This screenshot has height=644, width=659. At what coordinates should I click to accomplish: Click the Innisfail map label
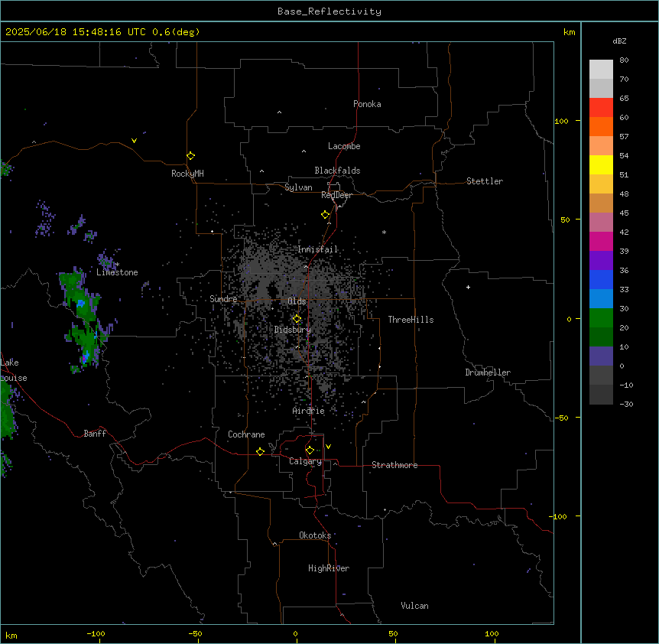(318, 249)
